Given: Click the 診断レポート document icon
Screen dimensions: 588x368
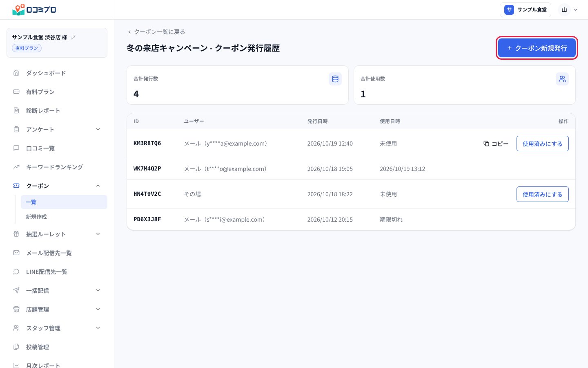Looking at the screenshot, I should tap(16, 110).
